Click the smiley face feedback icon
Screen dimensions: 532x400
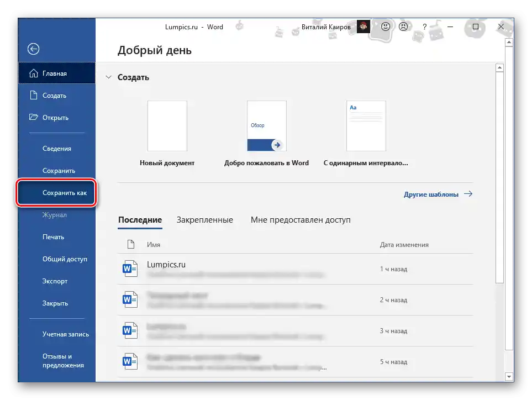click(386, 27)
